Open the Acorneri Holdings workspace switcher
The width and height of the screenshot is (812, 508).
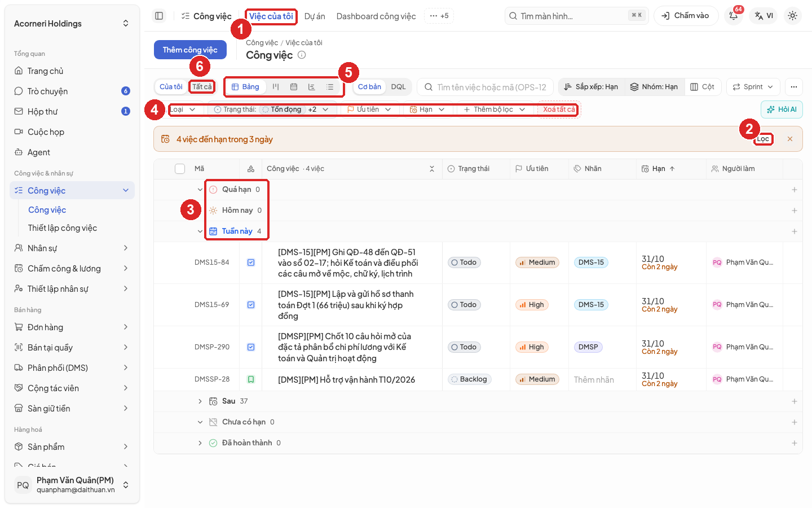click(x=72, y=24)
